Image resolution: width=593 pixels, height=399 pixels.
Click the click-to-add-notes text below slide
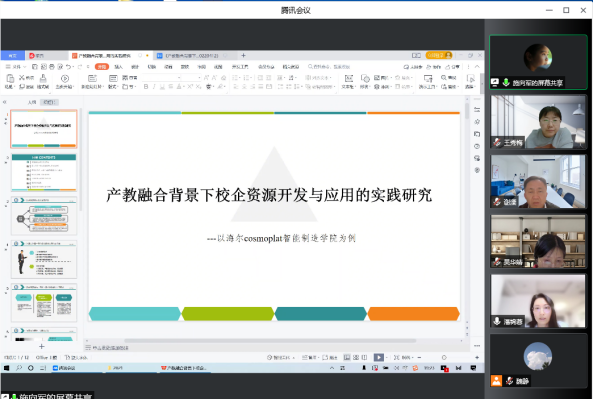click(110, 348)
